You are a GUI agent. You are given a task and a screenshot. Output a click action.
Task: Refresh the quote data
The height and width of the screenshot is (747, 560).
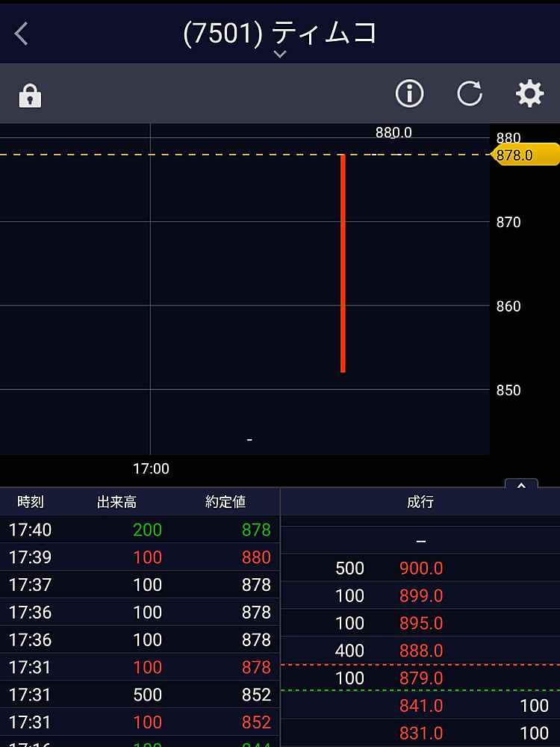coord(470,94)
